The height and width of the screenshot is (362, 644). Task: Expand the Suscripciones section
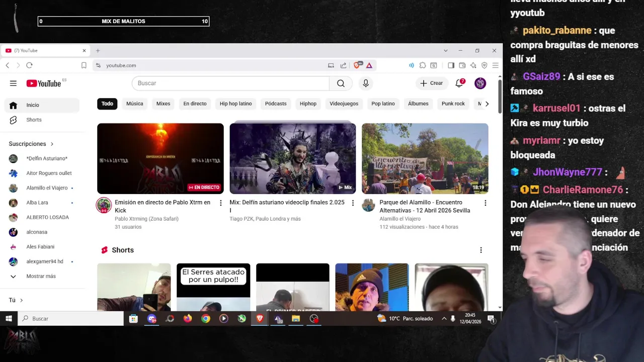(x=31, y=144)
